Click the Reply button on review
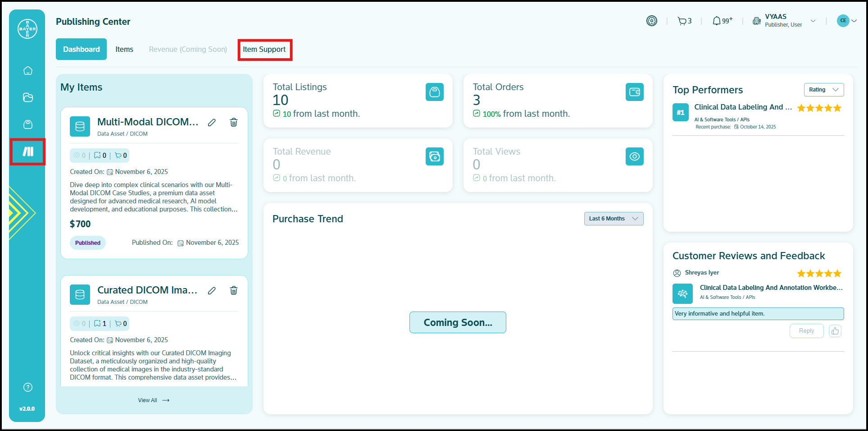 806,331
